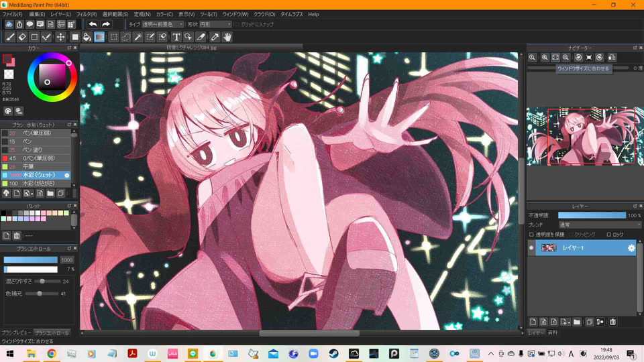Open the ブレンド mode dropdown
The height and width of the screenshot is (362, 644).
600,225
